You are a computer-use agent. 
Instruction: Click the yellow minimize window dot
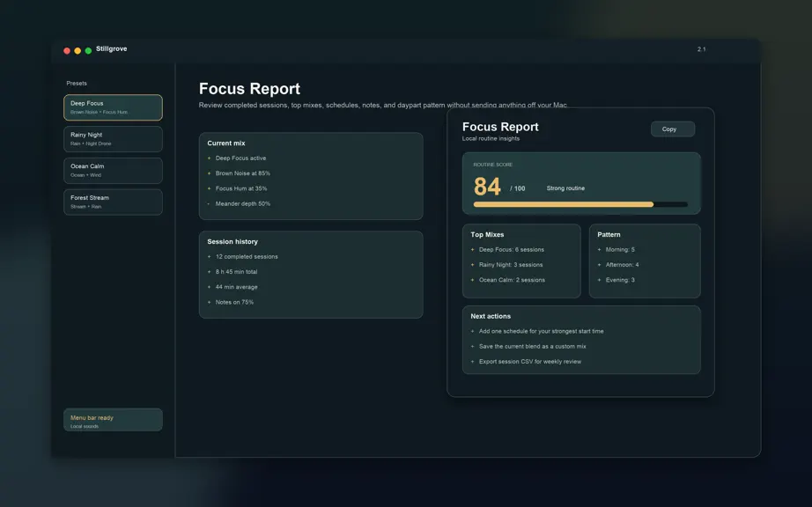78,51
